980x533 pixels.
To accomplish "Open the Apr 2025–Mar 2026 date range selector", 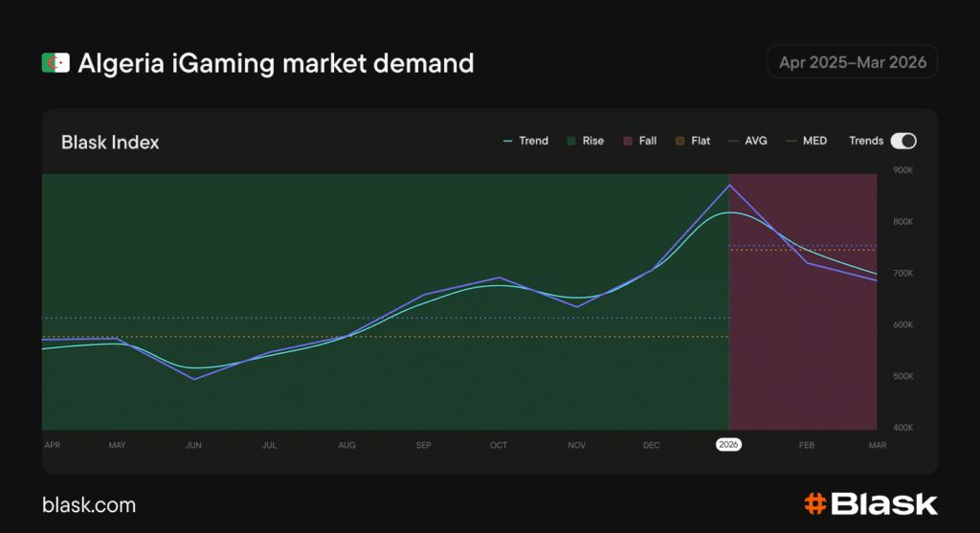I will point(852,62).
